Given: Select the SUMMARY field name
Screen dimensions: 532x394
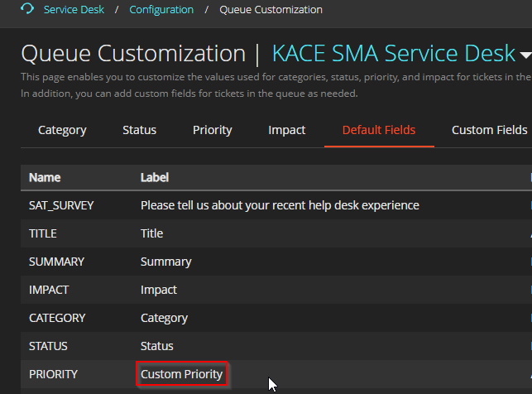Looking at the screenshot, I should (56, 262).
